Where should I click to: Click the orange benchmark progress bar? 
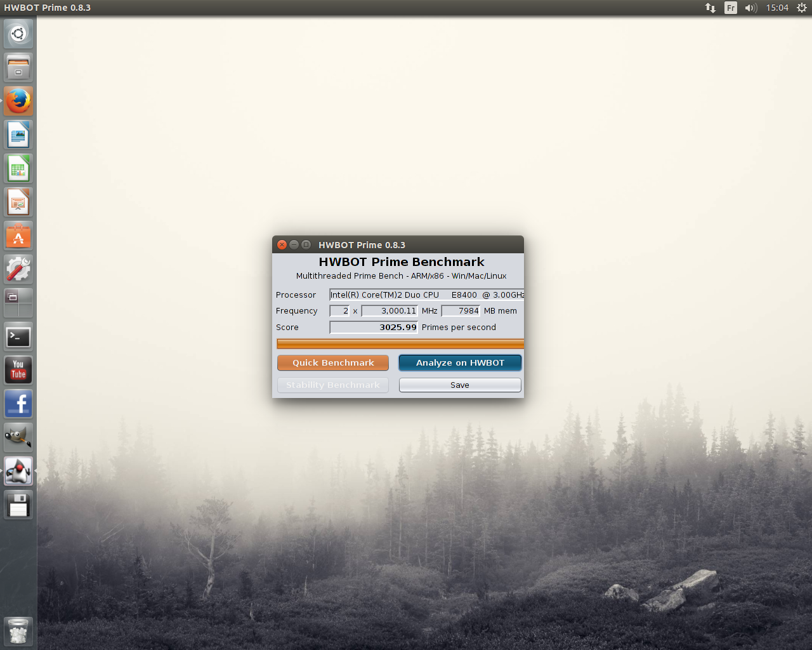[x=400, y=343]
